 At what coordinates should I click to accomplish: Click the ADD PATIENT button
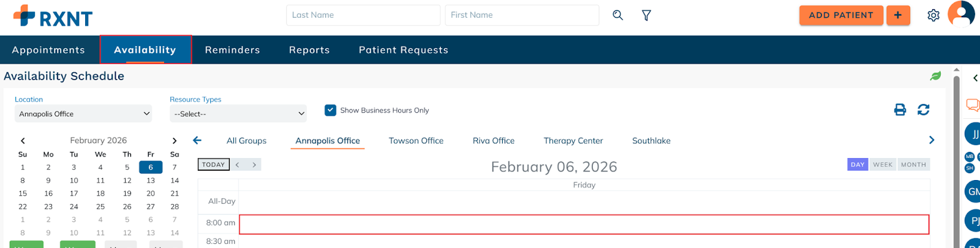pos(841,15)
